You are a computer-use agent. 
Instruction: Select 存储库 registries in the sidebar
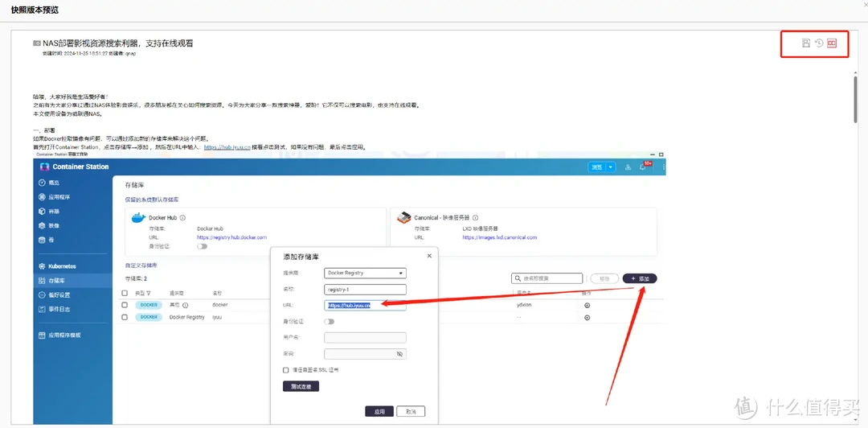click(x=72, y=281)
